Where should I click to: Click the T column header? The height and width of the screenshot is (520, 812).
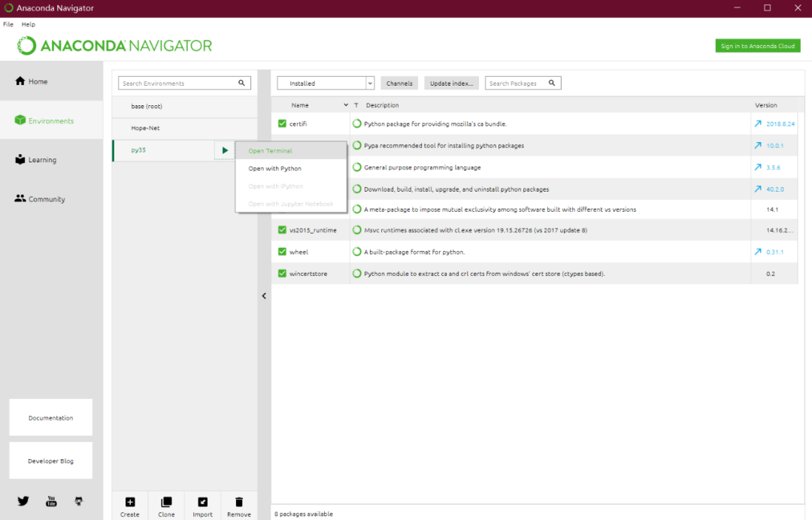click(x=356, y=105)
